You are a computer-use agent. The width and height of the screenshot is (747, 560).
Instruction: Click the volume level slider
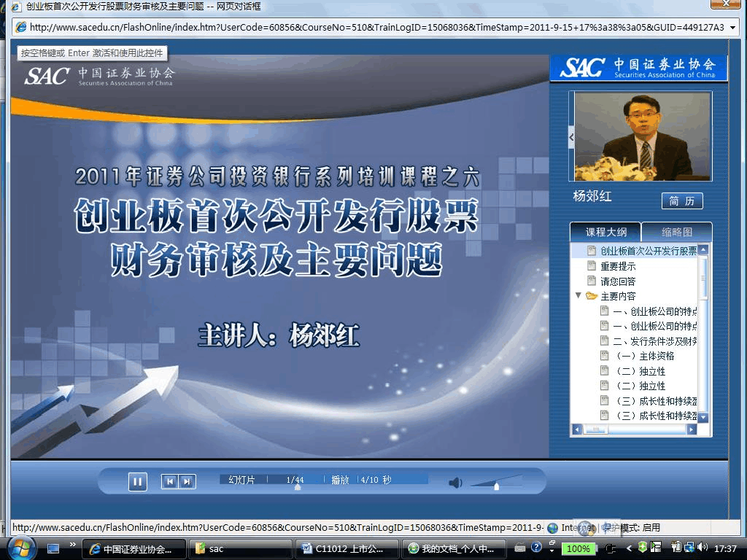tap(497, 483)
